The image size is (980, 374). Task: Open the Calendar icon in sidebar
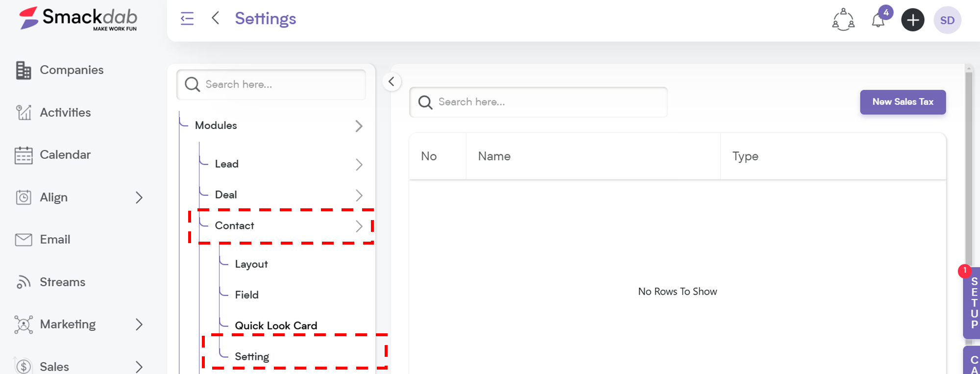[x=23, y=155]
